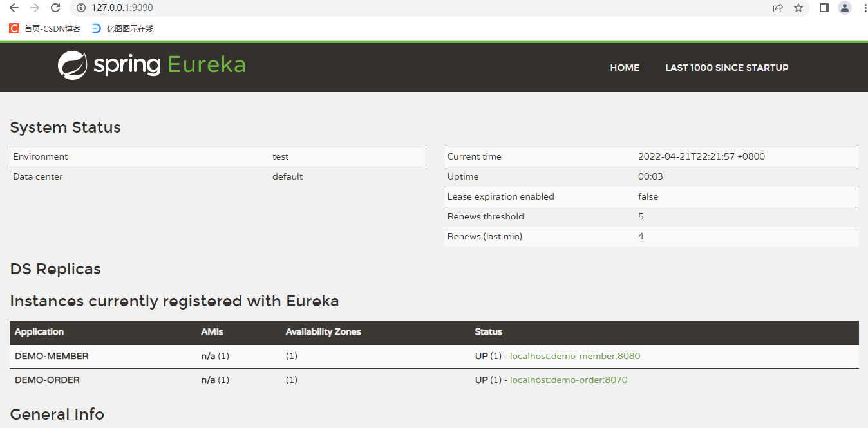Click the Availability Zones column header
This screenshot has width=868, height=428.
323,332
